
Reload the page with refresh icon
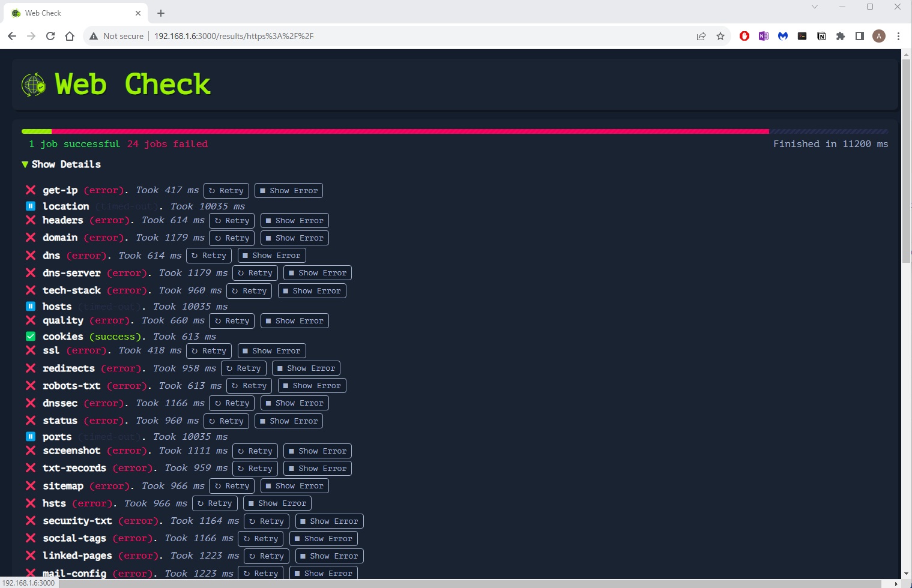(x=50, y=36)
